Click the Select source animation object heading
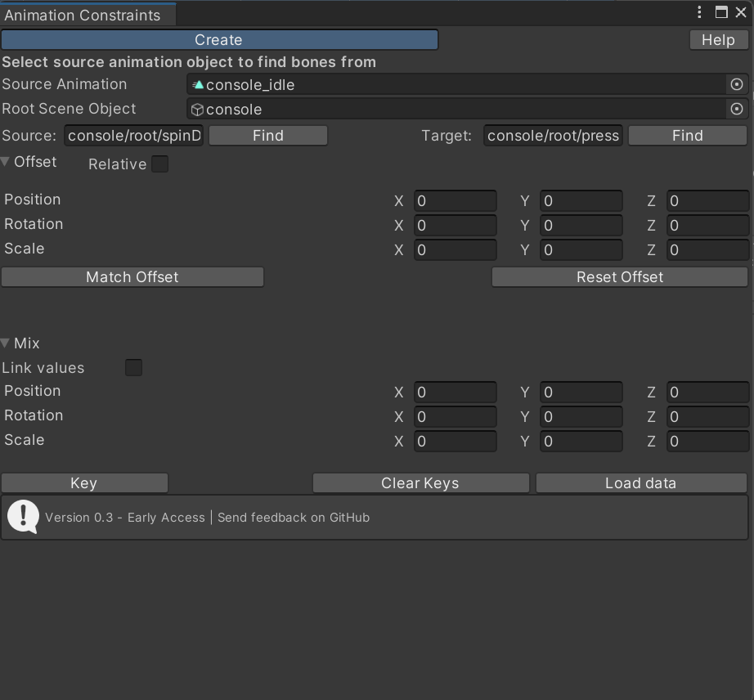754x700 pixels. click(189, 62)
